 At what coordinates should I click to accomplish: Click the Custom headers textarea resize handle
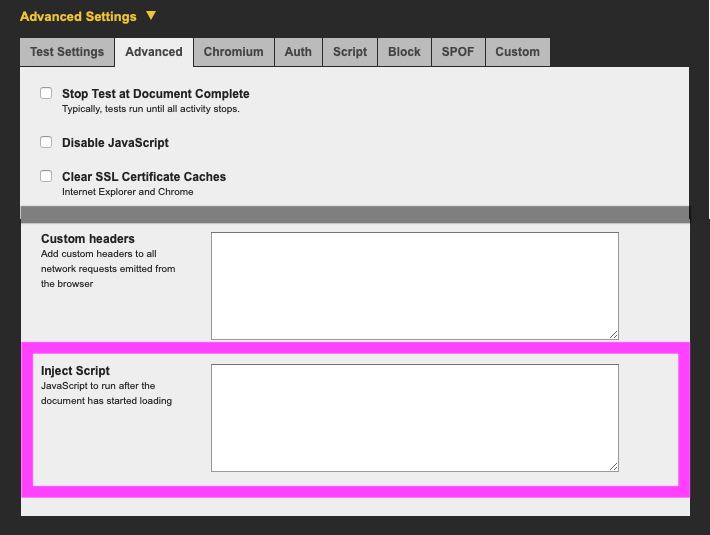click(x=613, y=334)
